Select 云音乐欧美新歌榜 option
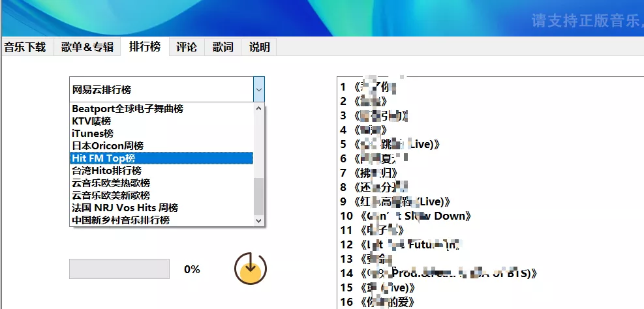 [161, 195]
